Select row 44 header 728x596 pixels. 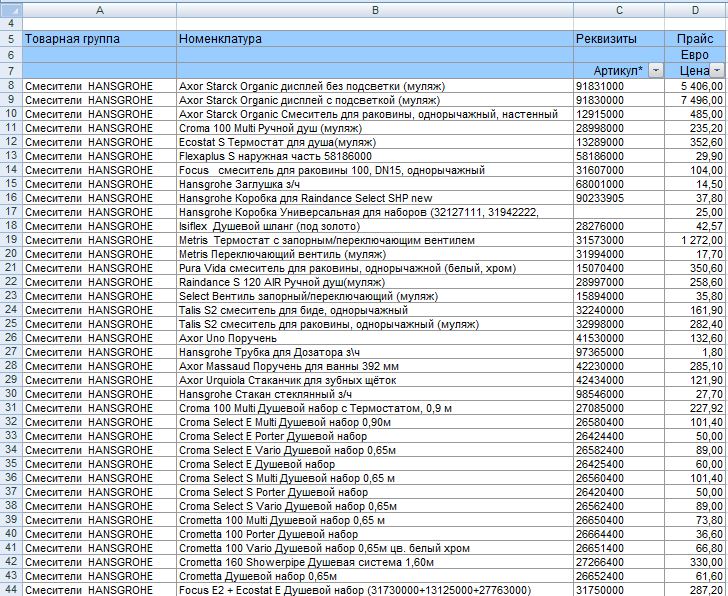[11, 590]
